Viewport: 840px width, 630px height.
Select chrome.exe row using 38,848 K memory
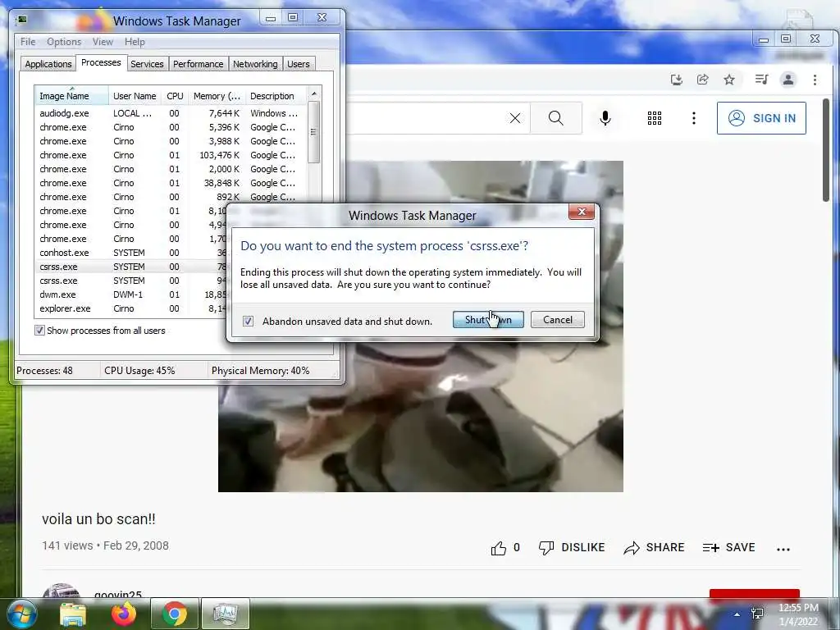point(171,183)
